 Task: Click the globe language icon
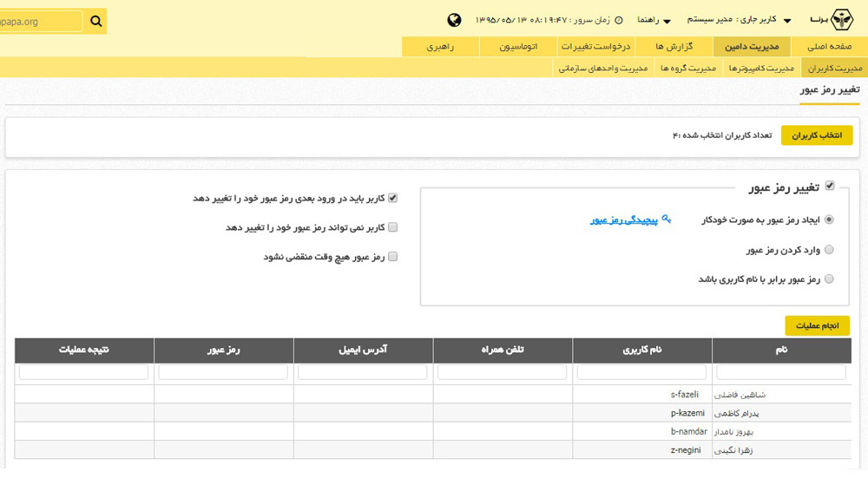click(x=454, y=20)
